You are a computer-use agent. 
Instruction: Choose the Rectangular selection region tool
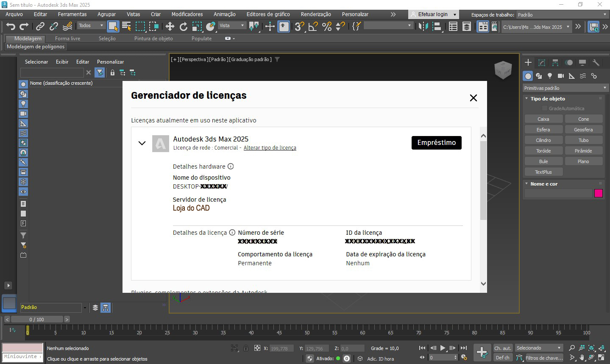click(140, 26)
